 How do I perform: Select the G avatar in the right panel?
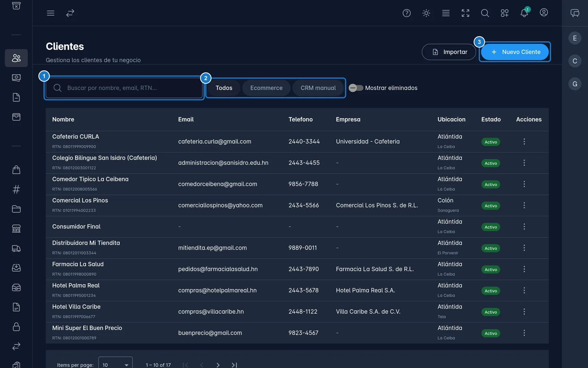coord(575,84)
